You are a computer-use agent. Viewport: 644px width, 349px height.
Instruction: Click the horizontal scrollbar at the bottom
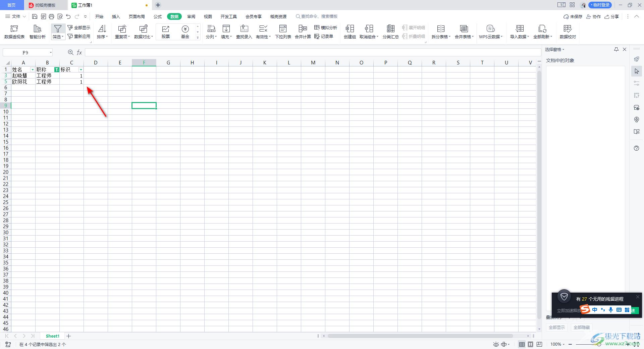[420, 336]
